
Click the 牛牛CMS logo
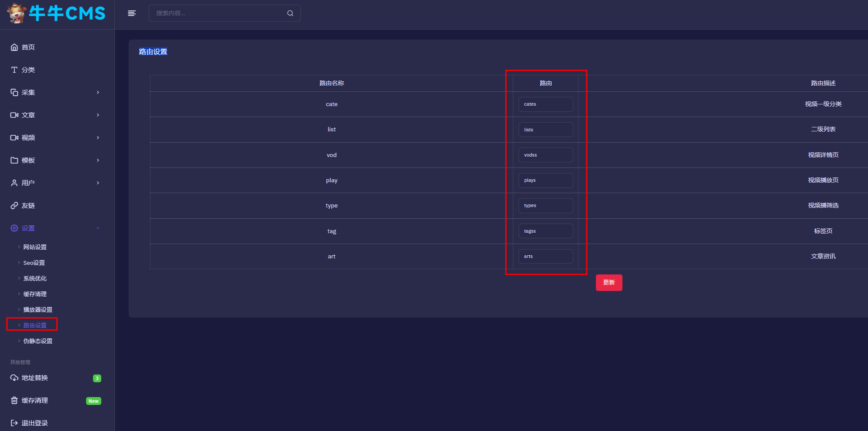57,13
